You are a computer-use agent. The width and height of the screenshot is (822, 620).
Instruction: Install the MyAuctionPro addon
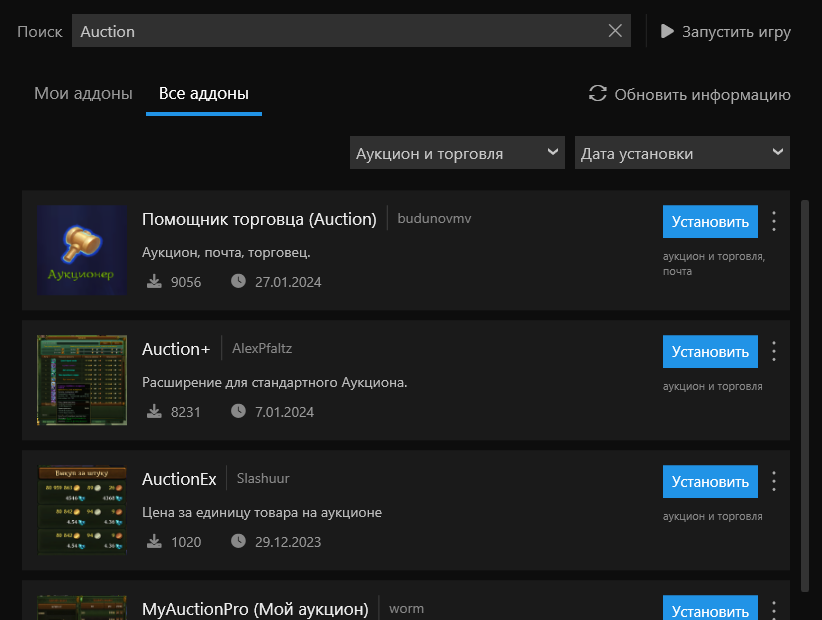coord(710,608)
